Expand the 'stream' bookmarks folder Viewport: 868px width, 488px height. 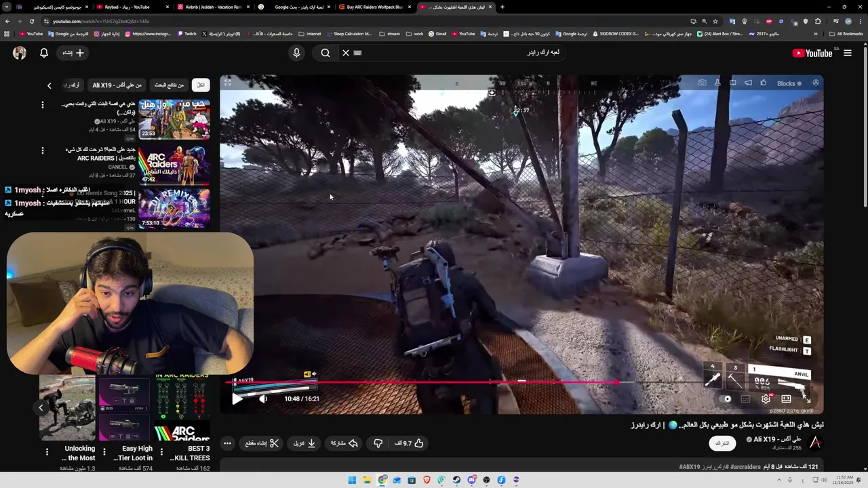(x=390, y=34)
